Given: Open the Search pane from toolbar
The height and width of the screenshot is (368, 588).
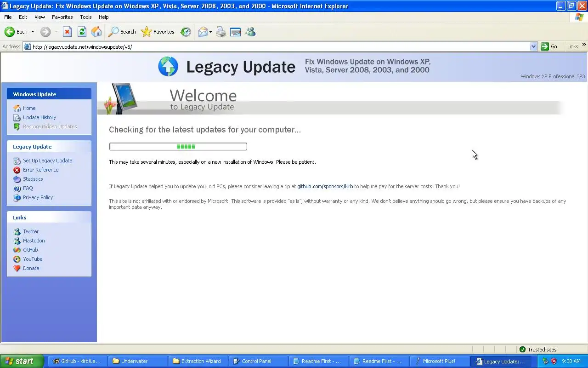Looking at the screenshot, I should point(122,32).
